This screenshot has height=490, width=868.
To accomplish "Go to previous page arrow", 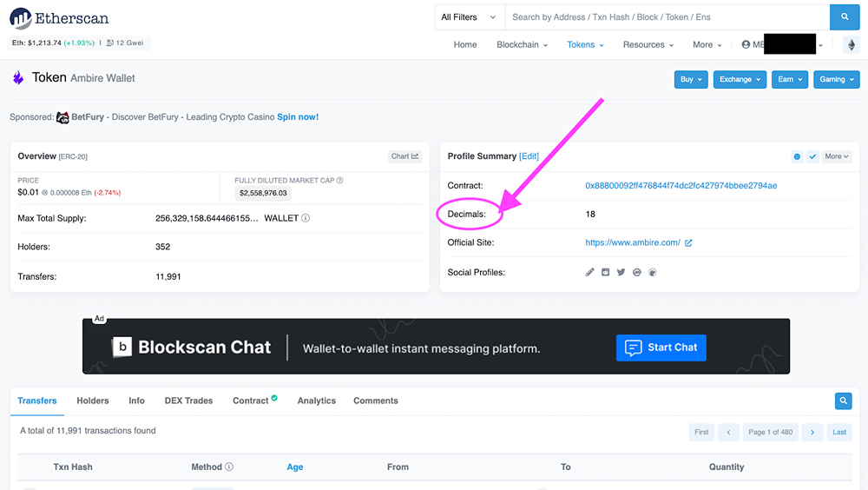I will coord(728,433).
